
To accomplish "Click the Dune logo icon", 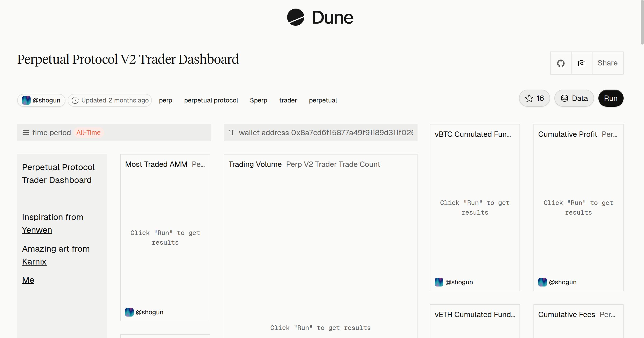I will (295, 17).
